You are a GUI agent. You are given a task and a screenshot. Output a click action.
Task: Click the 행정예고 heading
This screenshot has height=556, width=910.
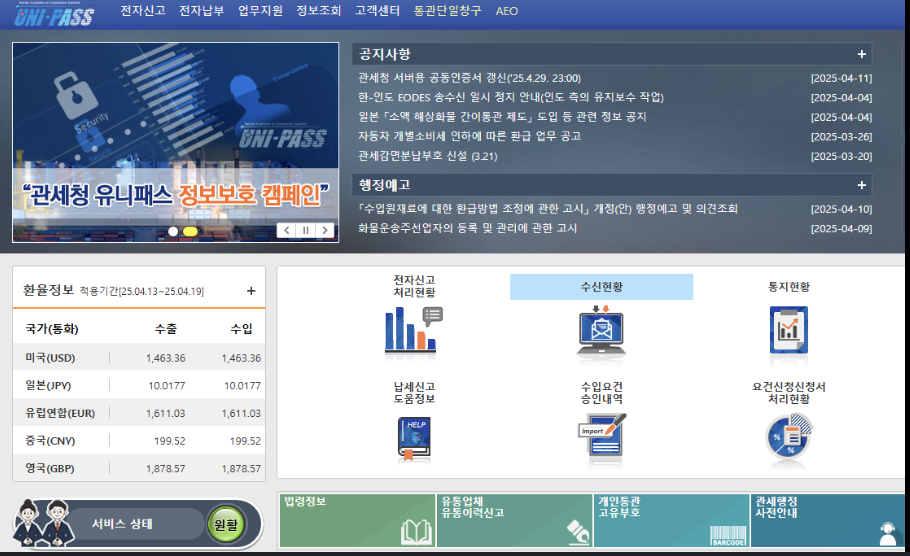pyautogui.click(x=384, y=185)
